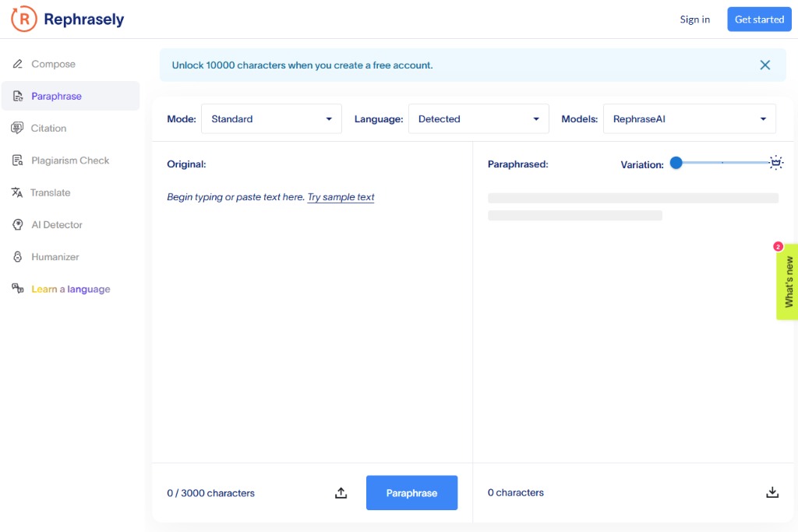This screenshot has width=798, height=532.
Task: Open the Plagiarism Check tool
Action: 70,160
